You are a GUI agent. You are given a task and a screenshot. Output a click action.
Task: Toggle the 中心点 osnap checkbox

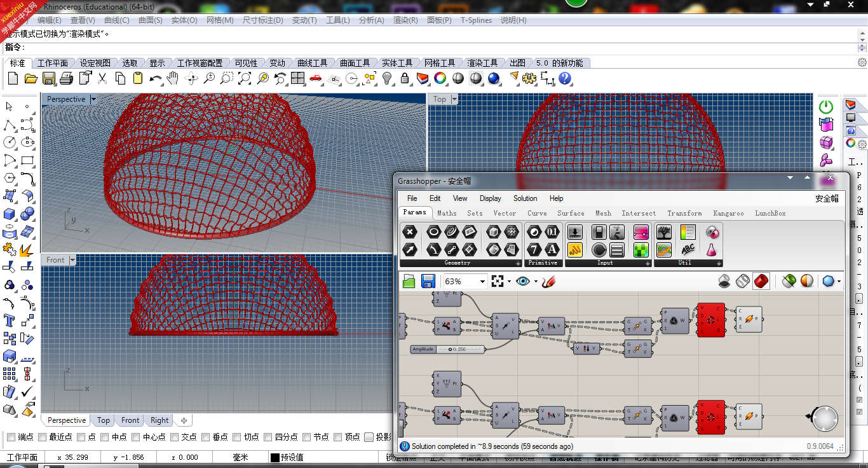pos(136,437)
